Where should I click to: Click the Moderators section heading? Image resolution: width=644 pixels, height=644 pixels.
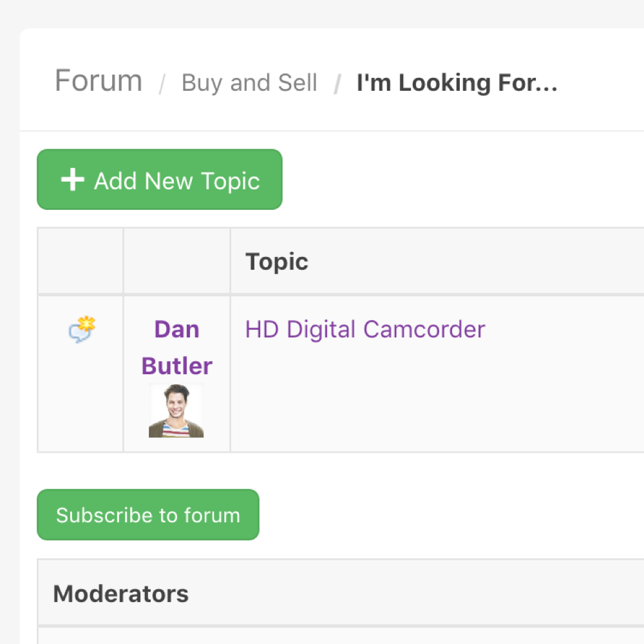[121, 593]
